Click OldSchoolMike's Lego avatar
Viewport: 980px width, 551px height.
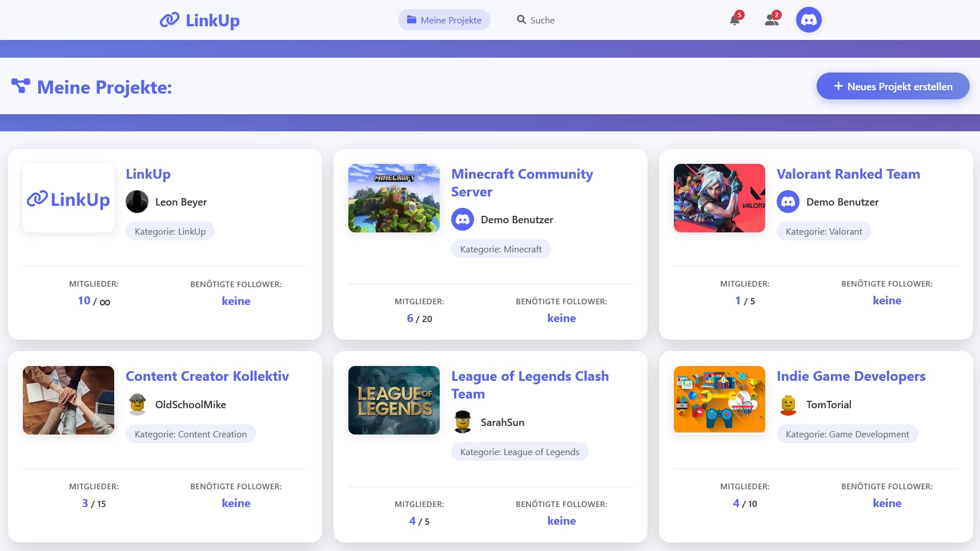137,404
